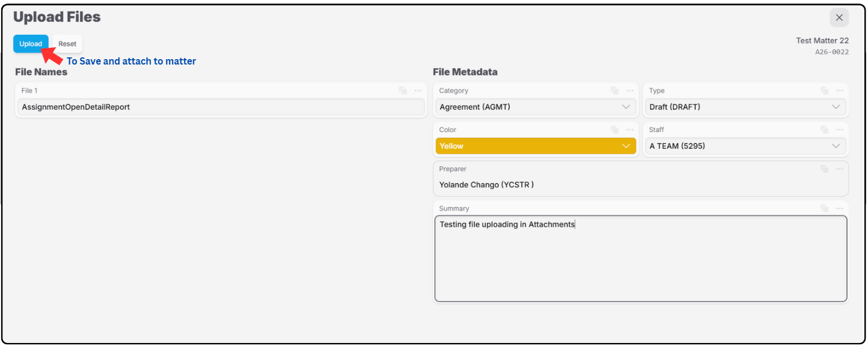
Task: Click copy icon for Staff field
Action: (824, 130)
